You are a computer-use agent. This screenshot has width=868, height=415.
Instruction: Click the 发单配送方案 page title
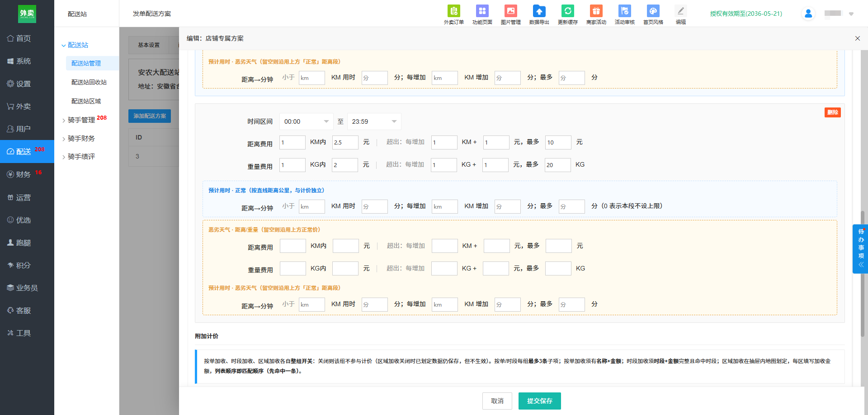(x=152, y=14)
